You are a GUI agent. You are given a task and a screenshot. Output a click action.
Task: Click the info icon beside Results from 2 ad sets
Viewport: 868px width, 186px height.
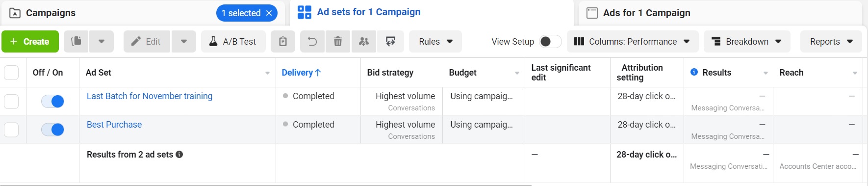tap(179, 155)
